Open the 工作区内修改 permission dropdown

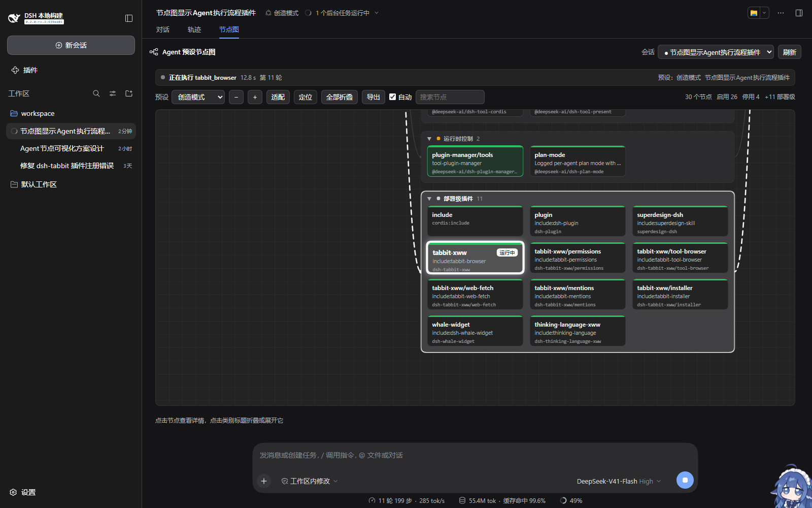310,481
